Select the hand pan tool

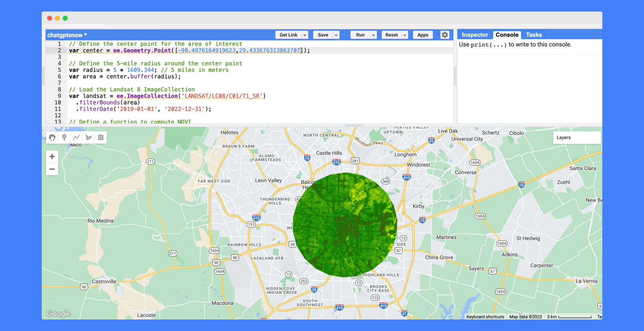(x=52, y=138)
